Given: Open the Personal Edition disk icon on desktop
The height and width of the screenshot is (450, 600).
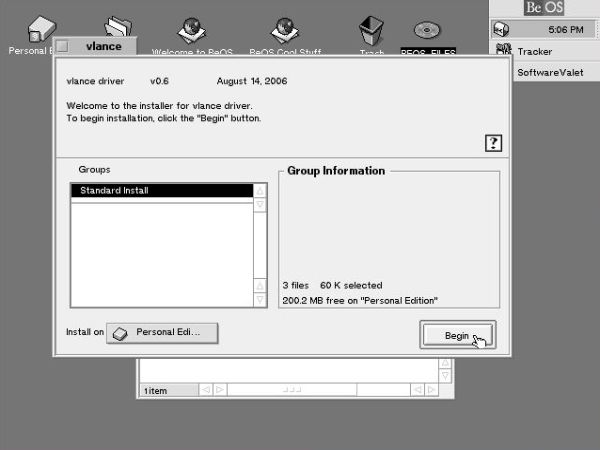Looking at the screenshot, I should tap(41, 29).
